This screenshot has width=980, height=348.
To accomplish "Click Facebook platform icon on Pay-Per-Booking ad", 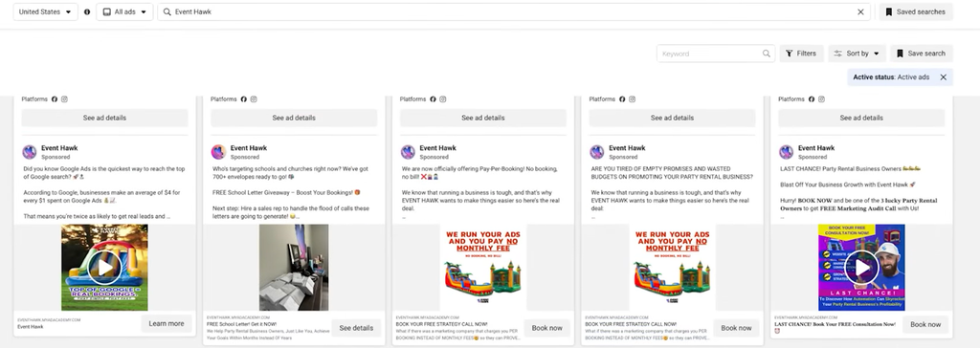I will point(433,99).
